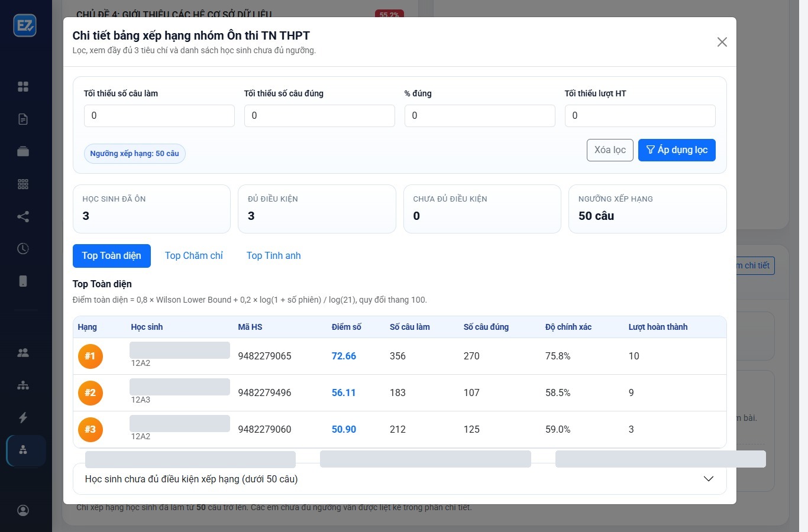This screenshot has height=532, width=808.
Task: Click the Tối thiểu số câu làm field
Action: click(159, 116)
